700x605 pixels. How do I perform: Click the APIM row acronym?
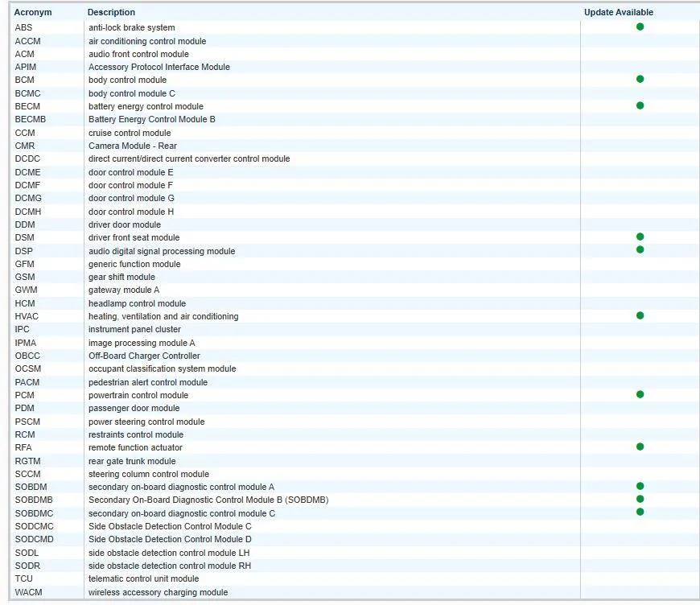coord(26,67)
